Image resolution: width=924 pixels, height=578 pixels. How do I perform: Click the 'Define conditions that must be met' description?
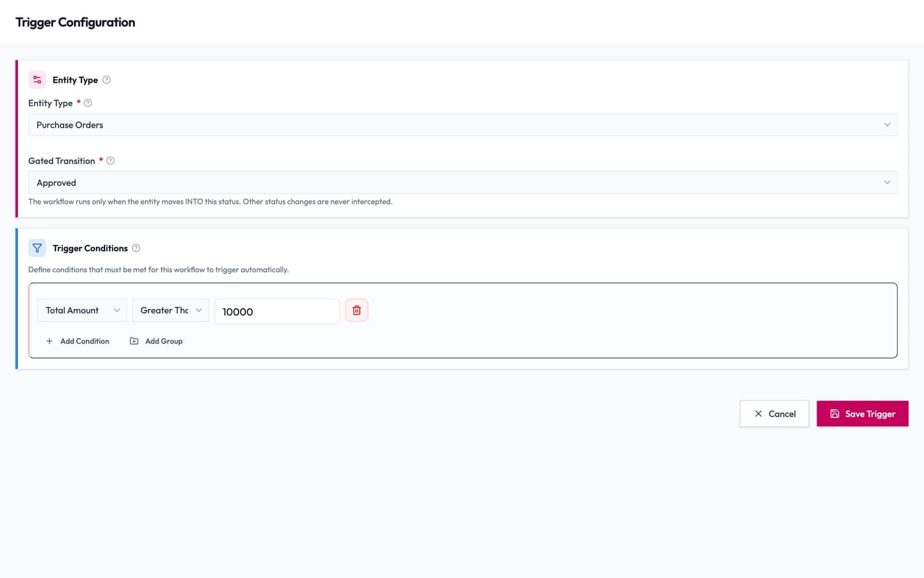point(158,270)
